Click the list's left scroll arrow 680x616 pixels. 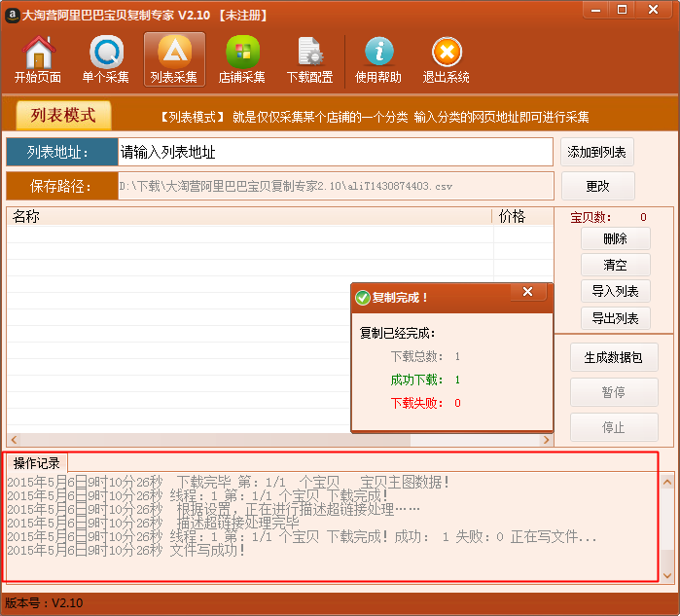tap(14, 440)
